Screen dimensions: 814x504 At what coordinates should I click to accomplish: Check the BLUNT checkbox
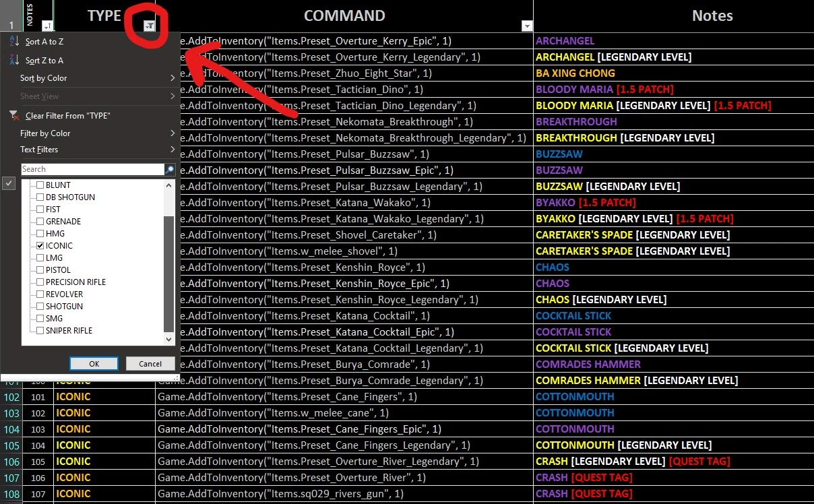click(x=40, y=185)
